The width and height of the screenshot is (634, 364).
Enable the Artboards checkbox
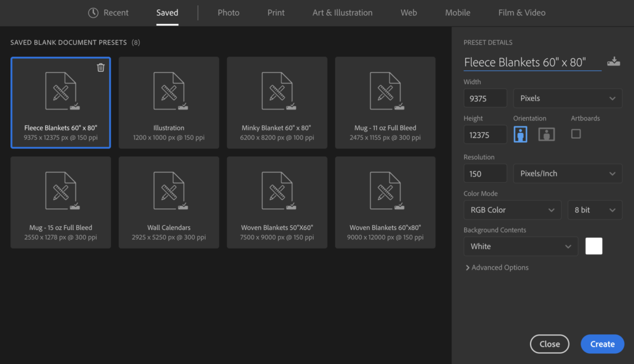pyautogui.click(x=576, y=134)
